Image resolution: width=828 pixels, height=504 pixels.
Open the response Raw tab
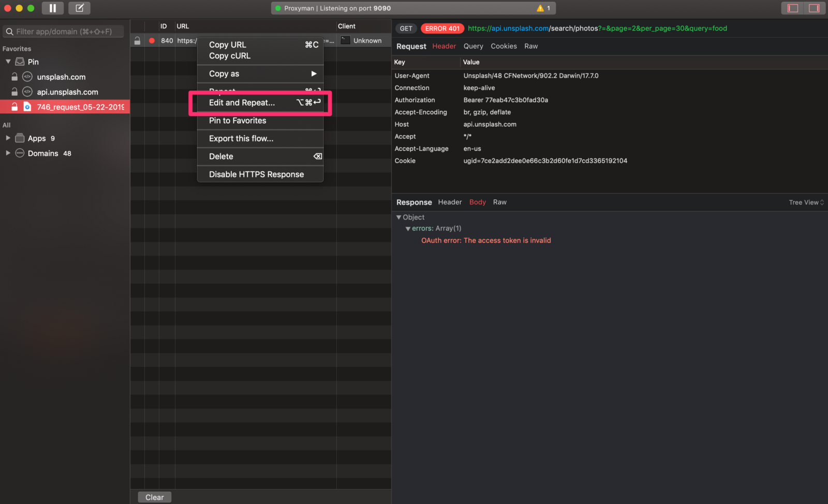point(499,202)
